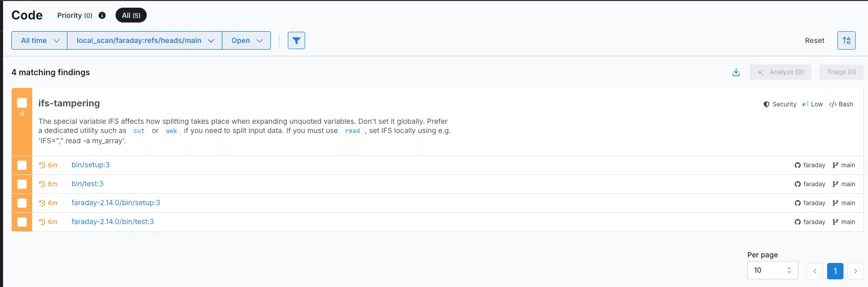Expand the local_scan/faraday branch dropdown

point(145,40)
